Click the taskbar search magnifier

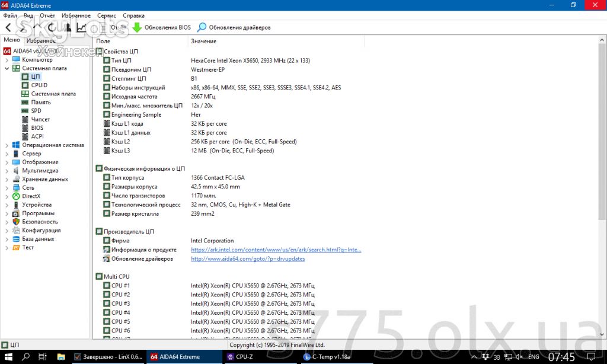(x=25, y=357)
